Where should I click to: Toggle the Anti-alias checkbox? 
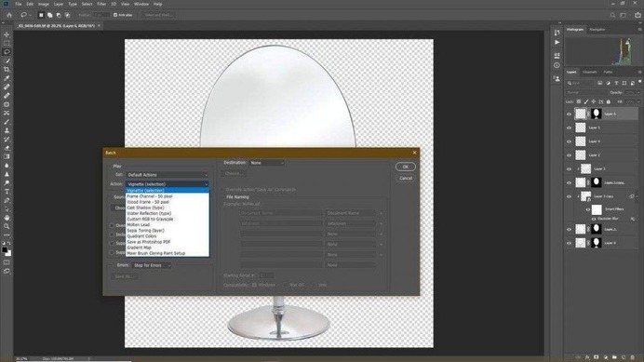click(115, 15)
